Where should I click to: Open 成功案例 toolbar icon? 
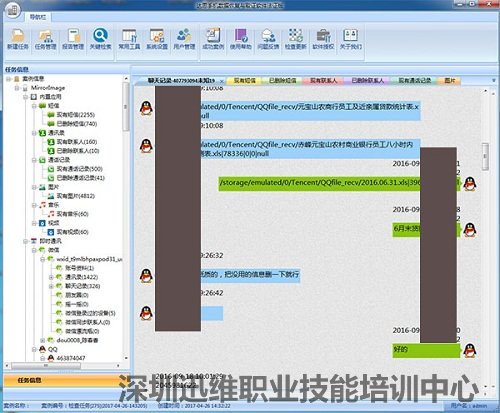pyautogui.click(x=213, y=39)
